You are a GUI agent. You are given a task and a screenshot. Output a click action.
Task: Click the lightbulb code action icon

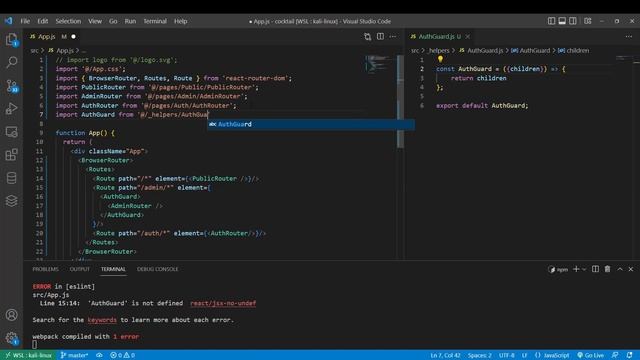click(x=440, y=59)
